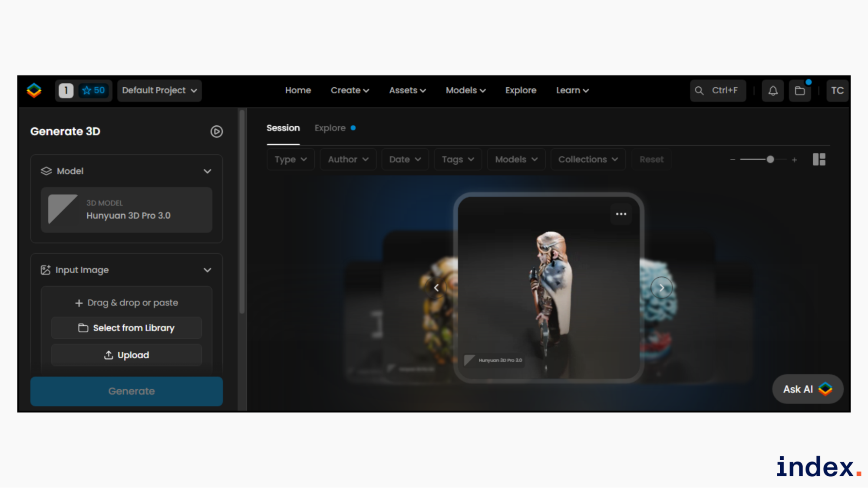
Task: Open the Assets menu
Action: pyautogui.click(x=407, y=90)
